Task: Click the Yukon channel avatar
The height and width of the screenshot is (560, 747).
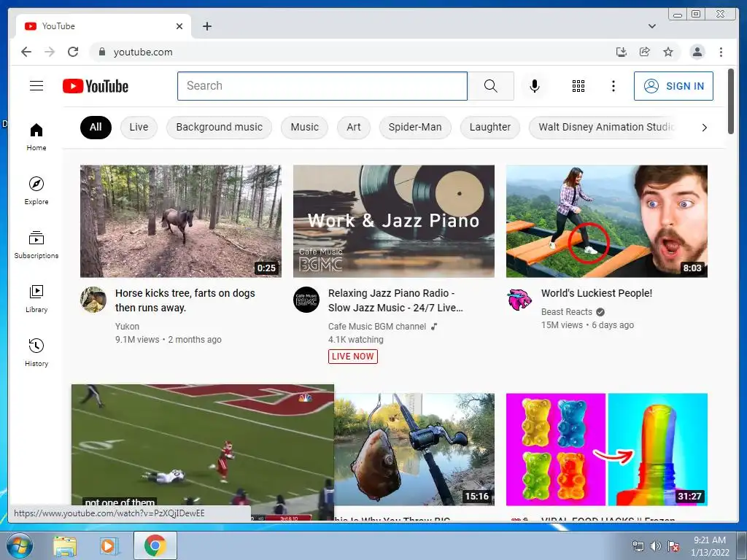Action: (93, 300)
